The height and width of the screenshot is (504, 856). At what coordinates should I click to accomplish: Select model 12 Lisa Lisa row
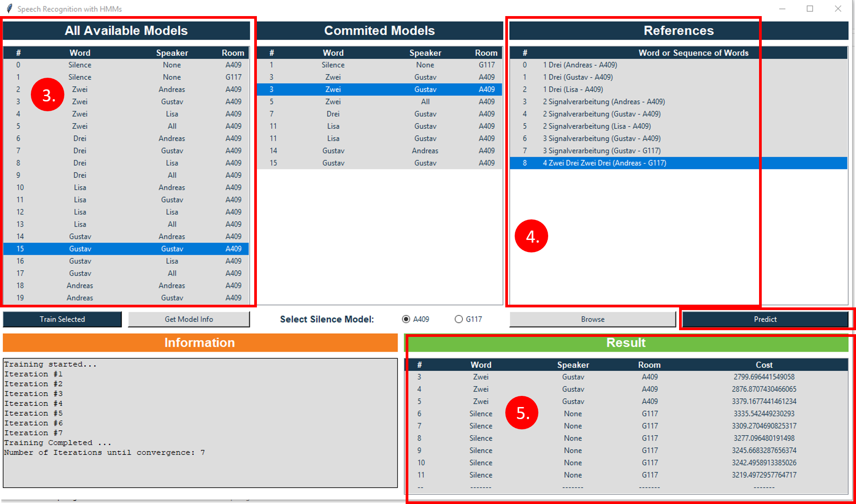[126, 212]
